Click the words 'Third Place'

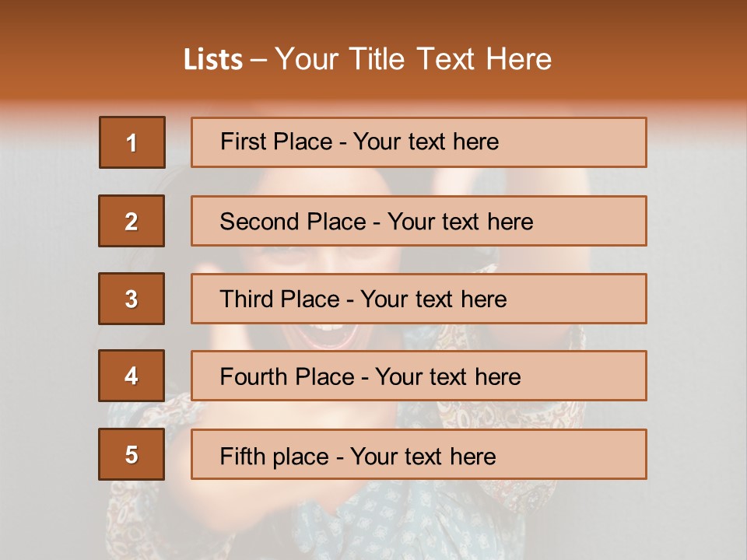279,299
